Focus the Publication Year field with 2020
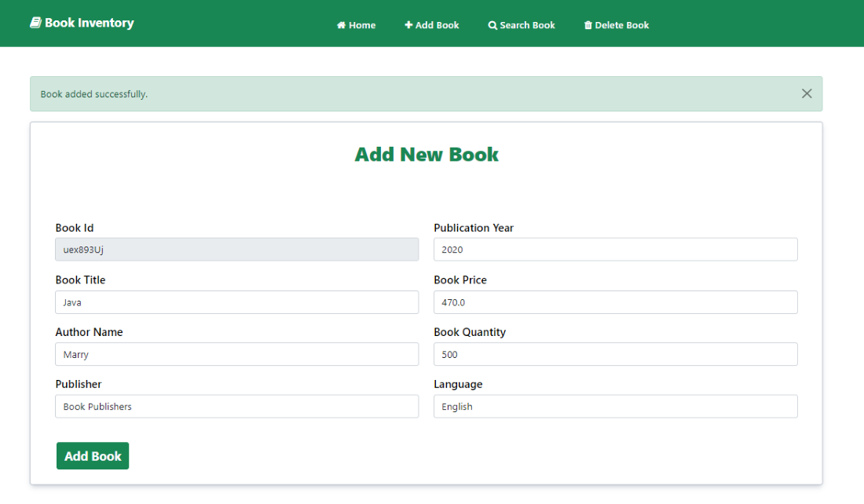Viewport: 864px width, 504px height. (x=615, y=249)
